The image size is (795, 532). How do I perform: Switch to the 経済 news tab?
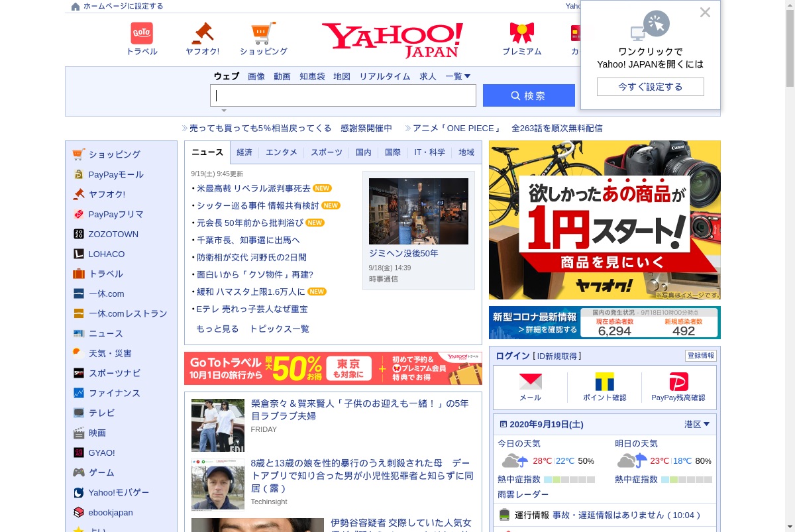point(244,152)
